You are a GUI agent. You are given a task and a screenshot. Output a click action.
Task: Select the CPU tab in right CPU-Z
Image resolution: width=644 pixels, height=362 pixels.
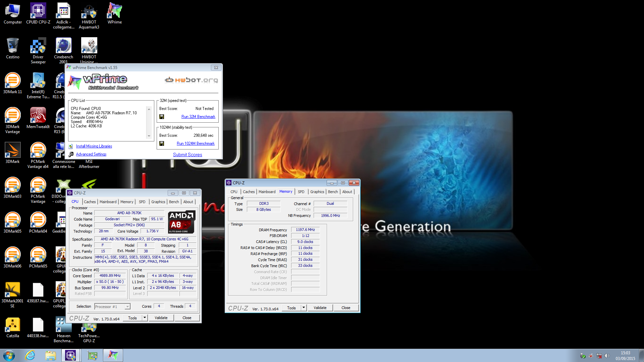pos(234,192)
